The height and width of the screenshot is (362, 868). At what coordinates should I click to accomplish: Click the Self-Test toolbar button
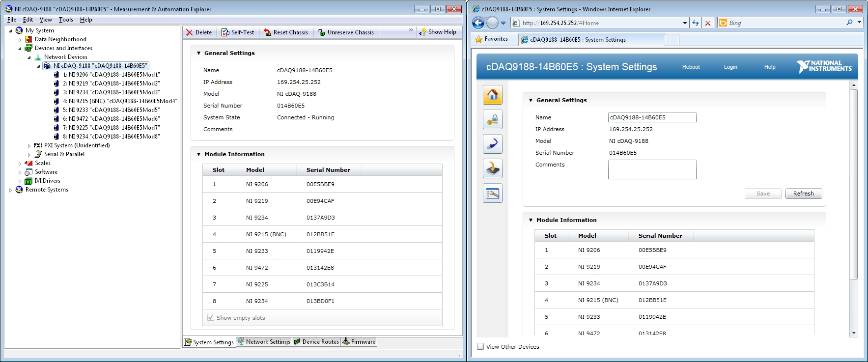click(238, 32)
